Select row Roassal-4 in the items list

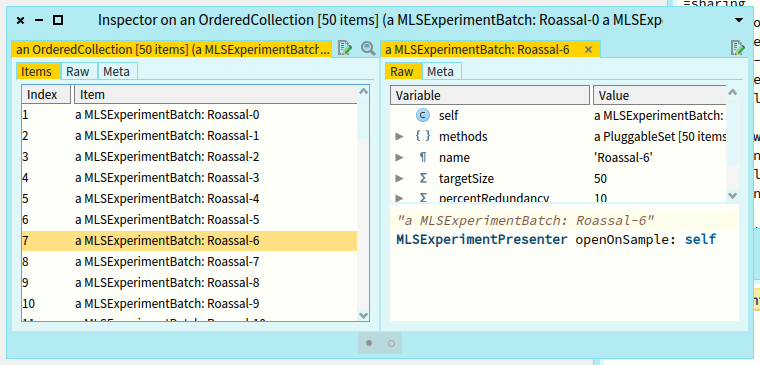(x=190, y=199)
